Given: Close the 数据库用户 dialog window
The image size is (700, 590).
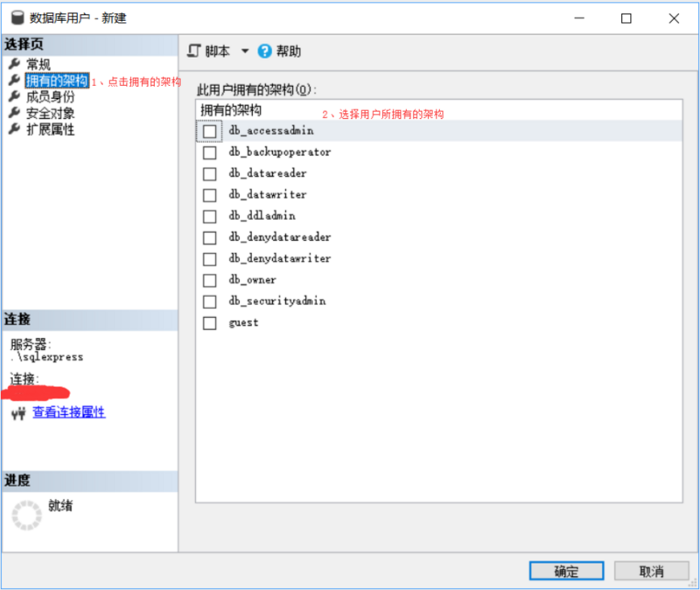Looking at the screenshot, I should [674, 18].
